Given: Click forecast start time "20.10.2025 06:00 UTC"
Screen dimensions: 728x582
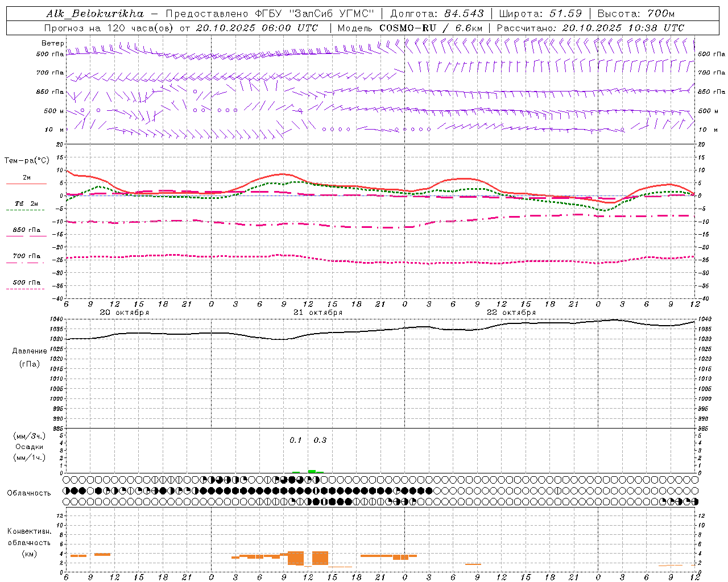Looking at the screenshot, I should (x=257, y=28).
